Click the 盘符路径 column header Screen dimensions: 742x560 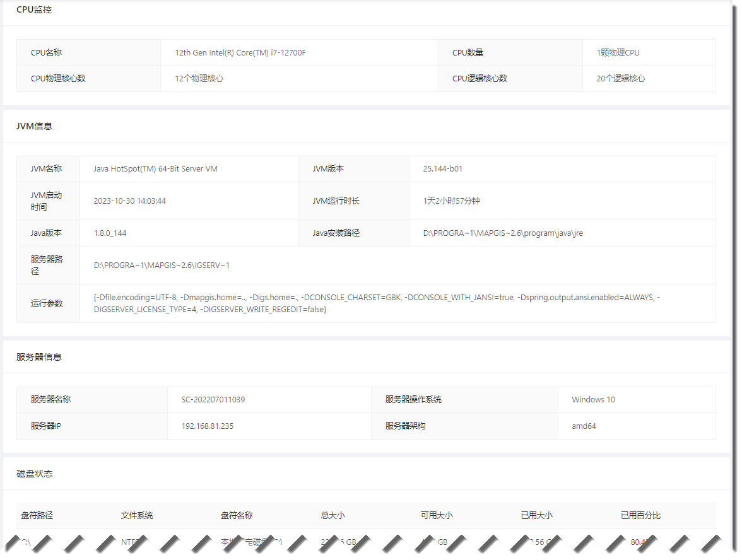pos(37,516)
